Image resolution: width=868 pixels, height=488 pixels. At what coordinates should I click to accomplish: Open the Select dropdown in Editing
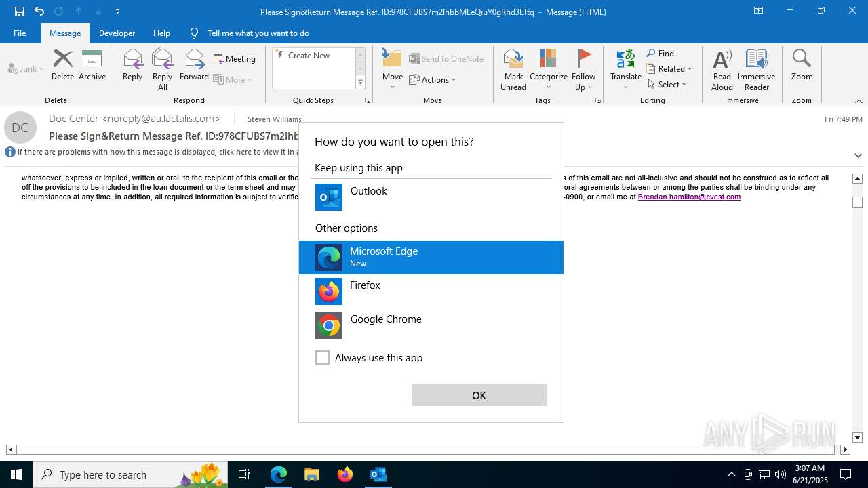tap(667, 85)
